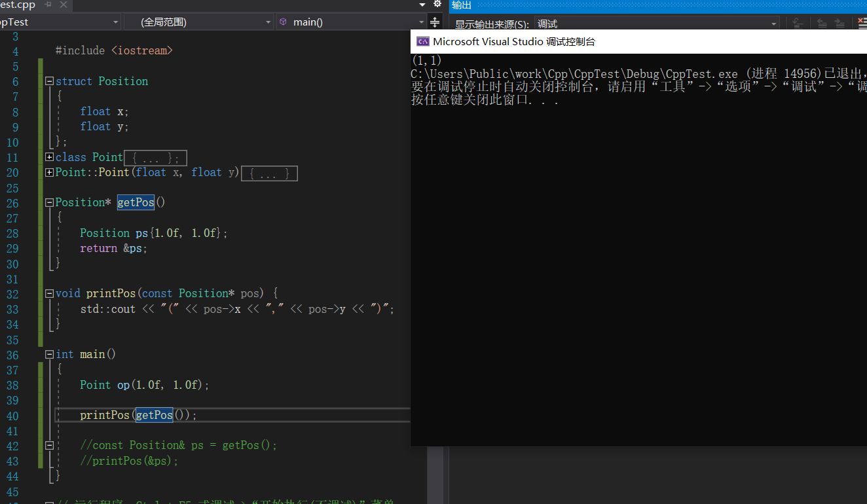Click line number 36 in the margin
This screenshot has width=867, height=504.
pos(12,355)
